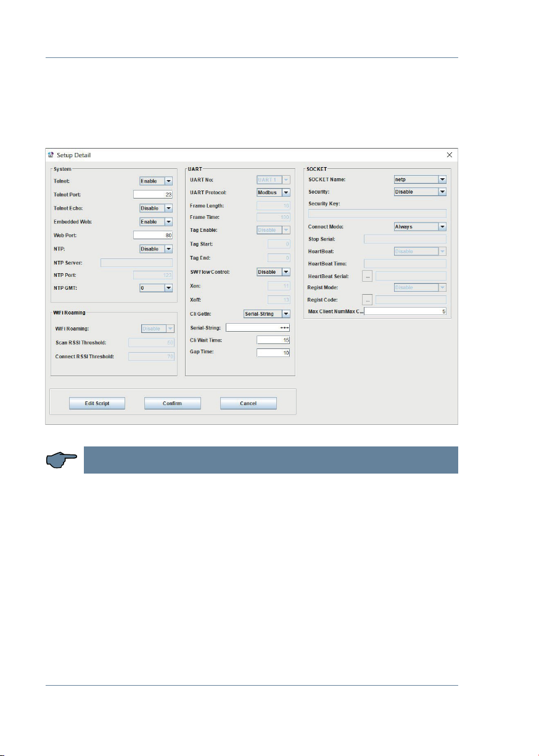Open the NTP enable/disable dropdown
Image resolution: width=539 pixels, height=756 pixels.
click(157, 249)
